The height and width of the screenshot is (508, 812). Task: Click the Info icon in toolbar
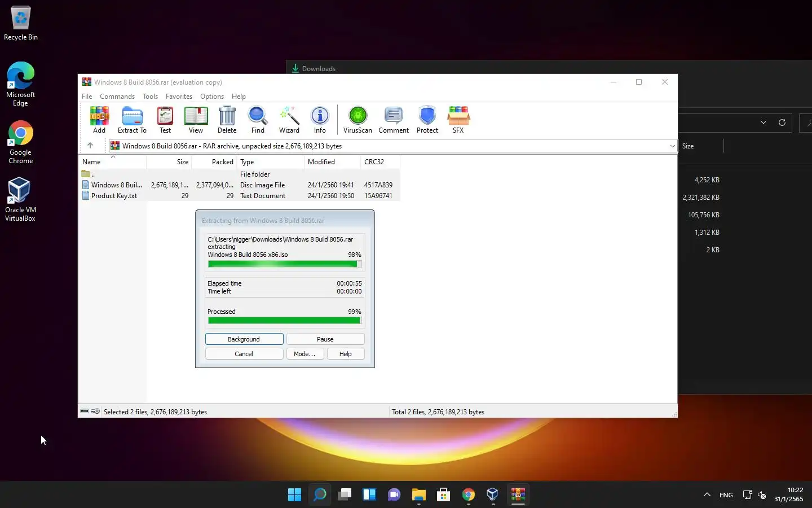pyautogui.click(x=320, y=120)
